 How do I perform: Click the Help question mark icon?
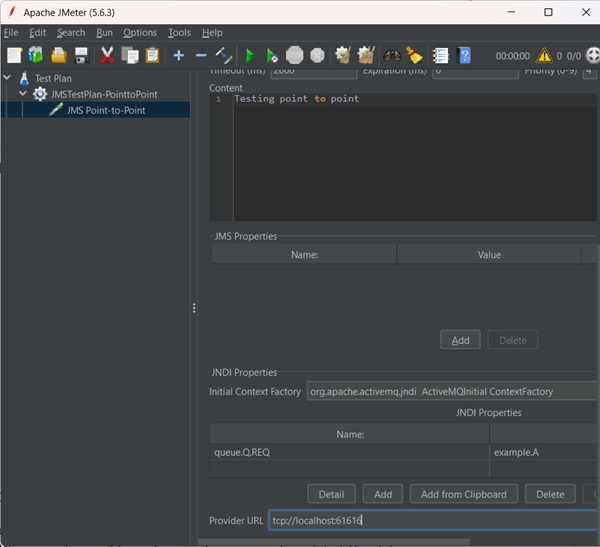464,56
